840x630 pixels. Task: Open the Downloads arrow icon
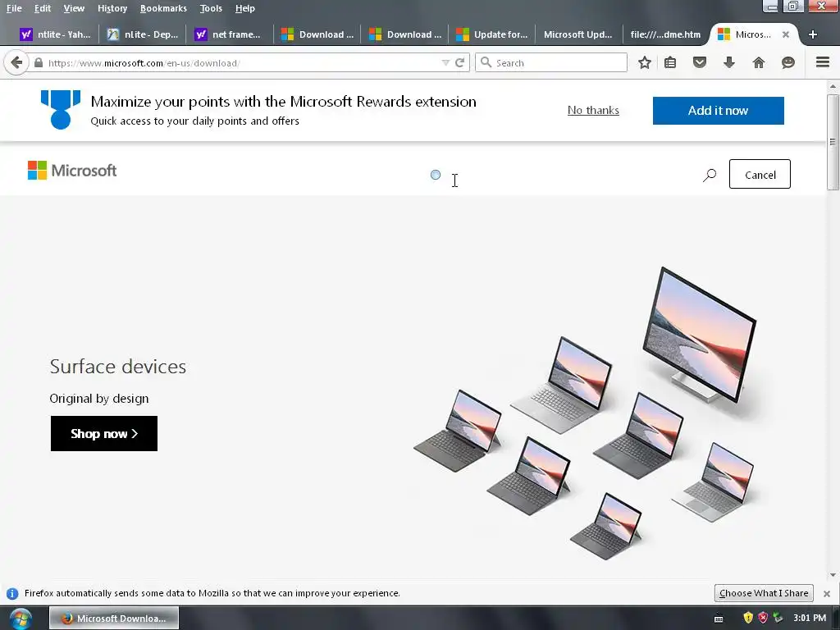pyautogui.click(x=729, y=62)
